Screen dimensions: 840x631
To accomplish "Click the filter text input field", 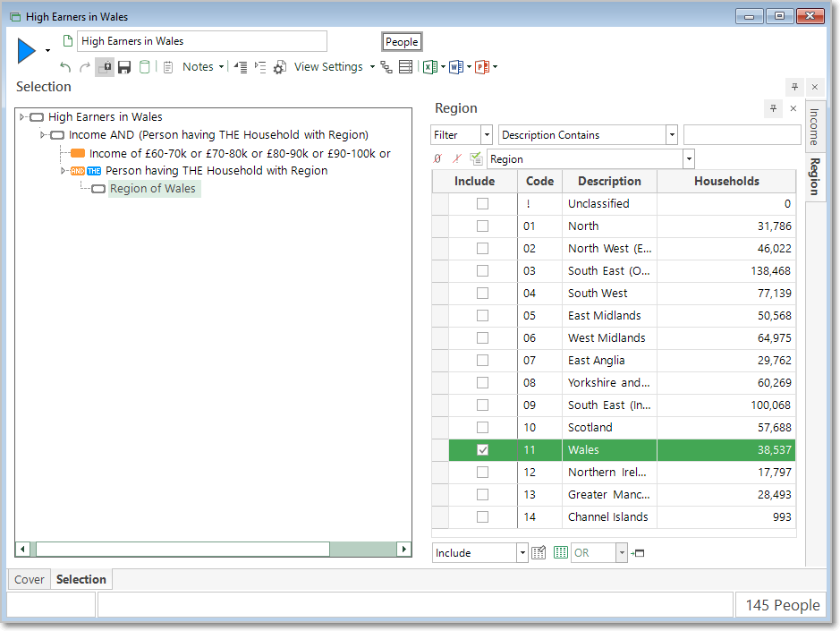I will pyautogui.click(x=742, y=135).
